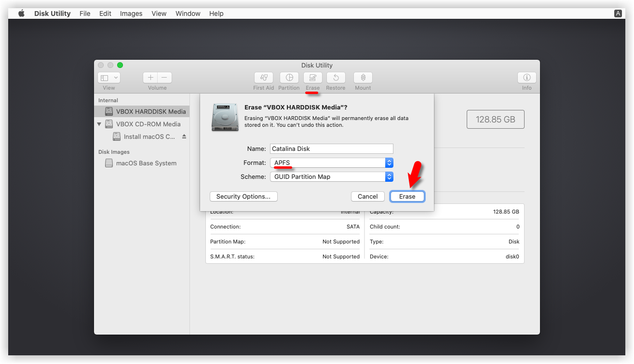Click the Mount toolbar icon
This screenshot has height=364, width=634.
click(x=363, y=78)
